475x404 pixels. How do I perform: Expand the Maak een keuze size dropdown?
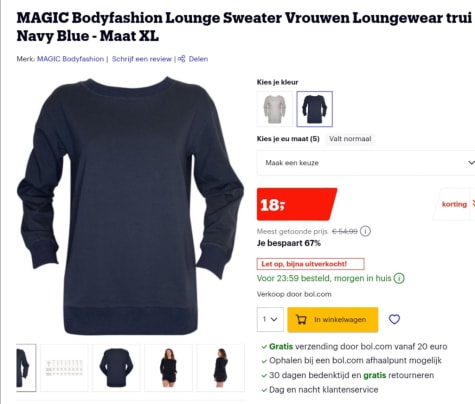pyautogui.click(x=366, y=163)
